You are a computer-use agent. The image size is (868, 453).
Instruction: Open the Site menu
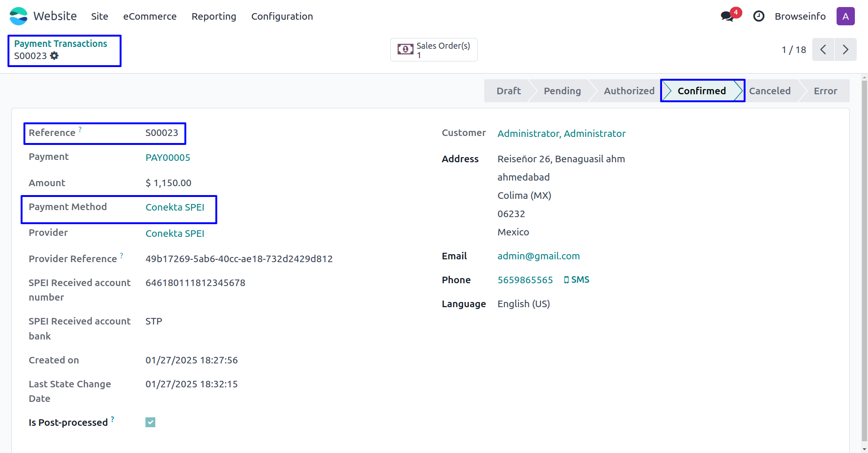99,16
